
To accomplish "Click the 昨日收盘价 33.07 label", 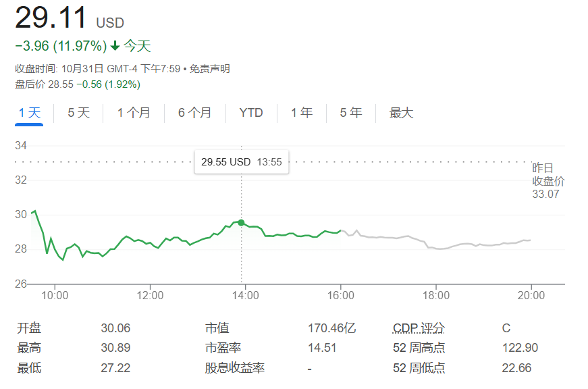I will pyautogui.click(x=547, y=181).
